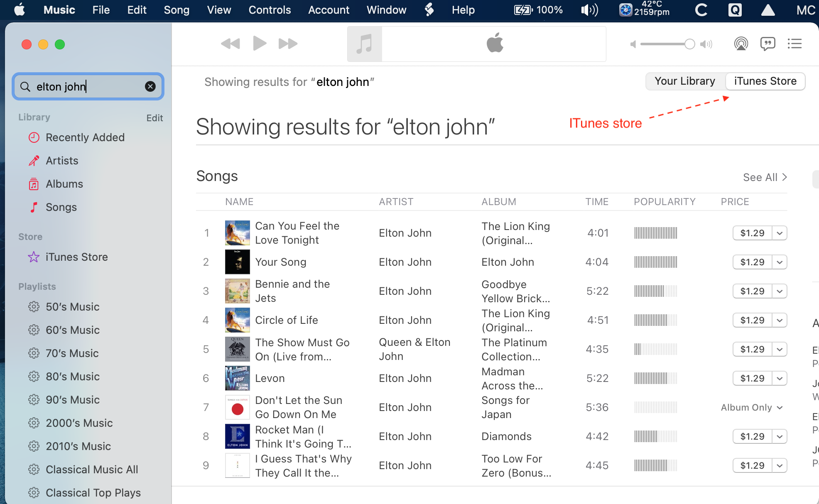
Task: Open the File menu
Action: (x=101, y=10)
